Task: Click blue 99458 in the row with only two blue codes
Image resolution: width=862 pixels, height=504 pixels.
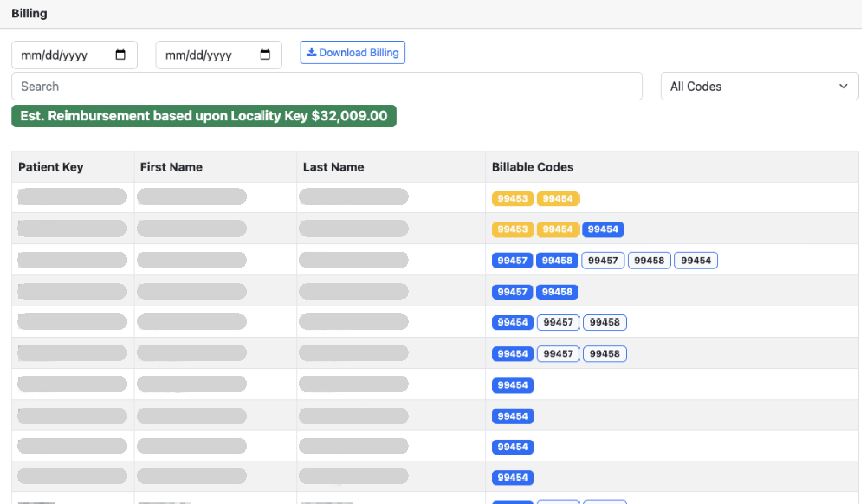Action: (557, 292)
